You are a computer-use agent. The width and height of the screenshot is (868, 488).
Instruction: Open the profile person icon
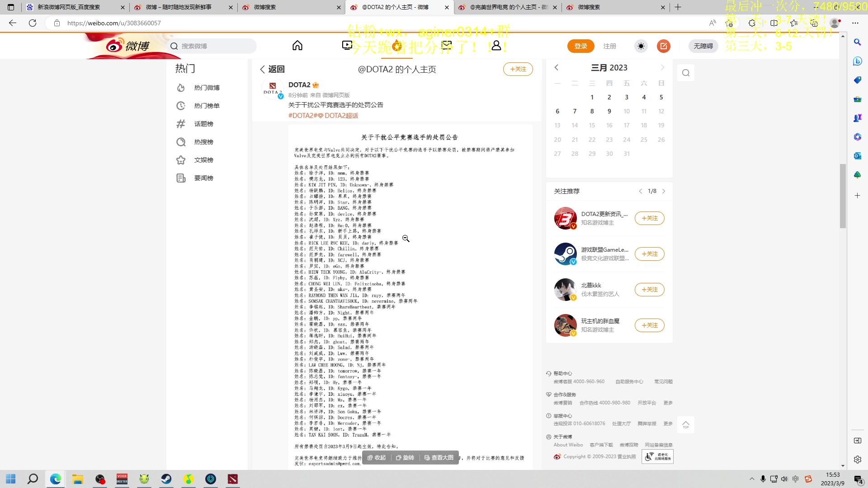[496, 46]
